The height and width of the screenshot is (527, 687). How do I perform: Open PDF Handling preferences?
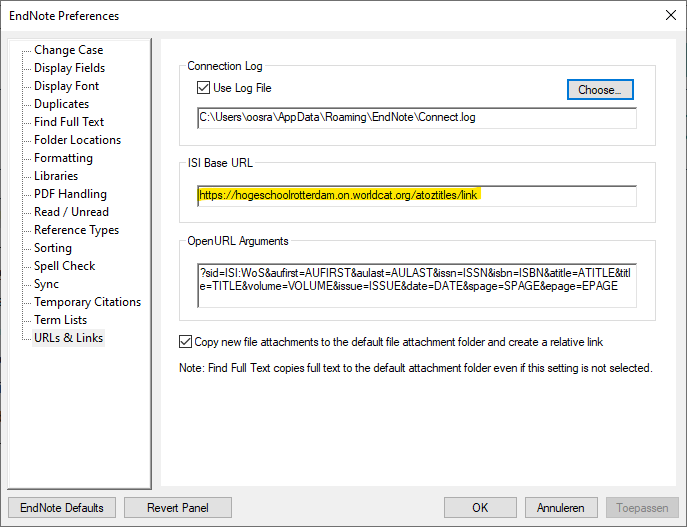tap(70, 194)
